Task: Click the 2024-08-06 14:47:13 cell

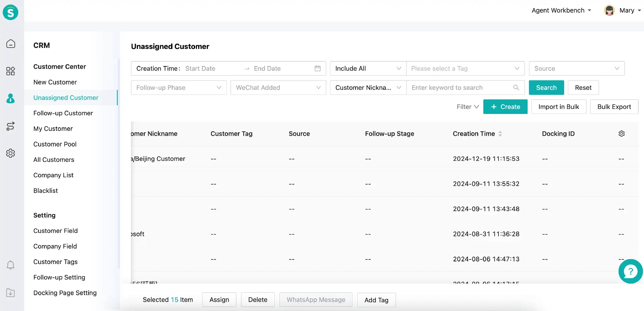Action: point(486,259)
